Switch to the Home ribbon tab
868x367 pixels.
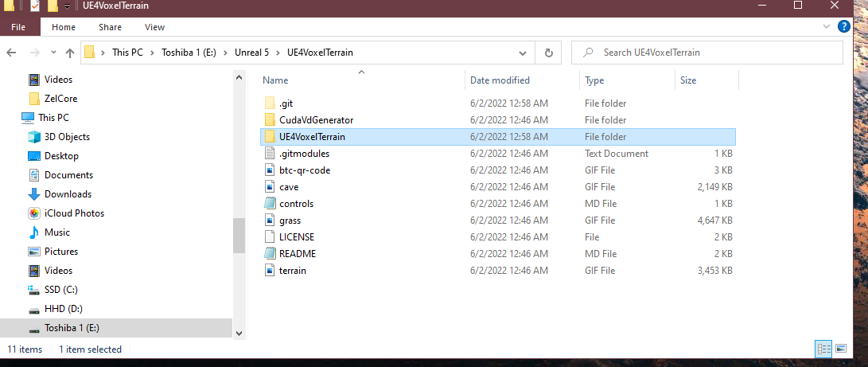pos(64,26)
